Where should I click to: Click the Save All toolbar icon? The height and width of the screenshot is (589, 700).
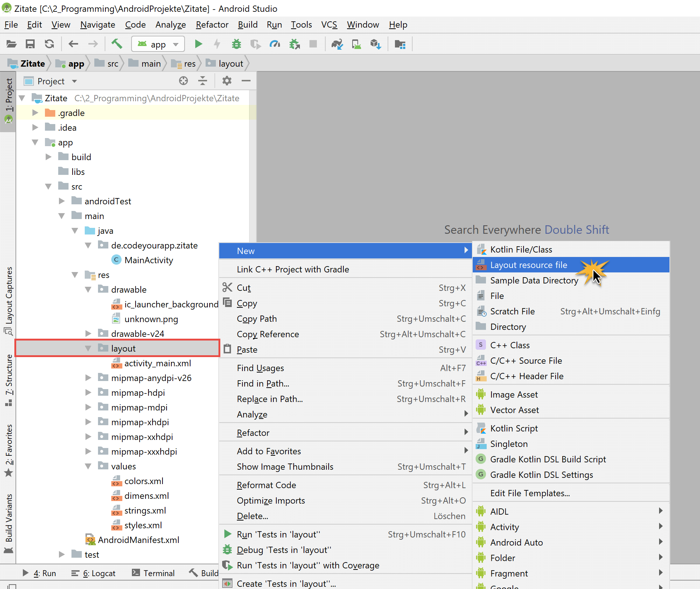tap(30, 44)
